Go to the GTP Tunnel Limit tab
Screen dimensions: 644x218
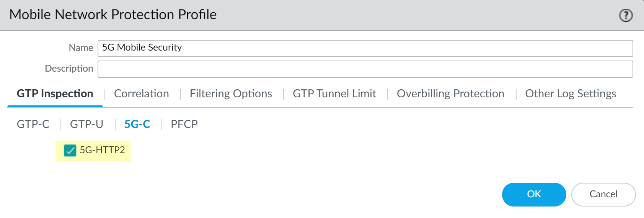tap(334, 94)
